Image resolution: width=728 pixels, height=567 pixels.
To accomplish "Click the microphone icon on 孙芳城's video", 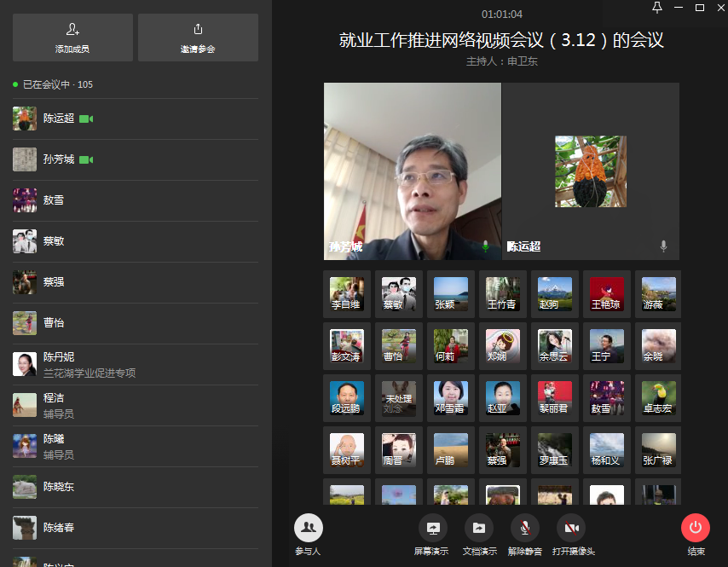I will 486,246.
